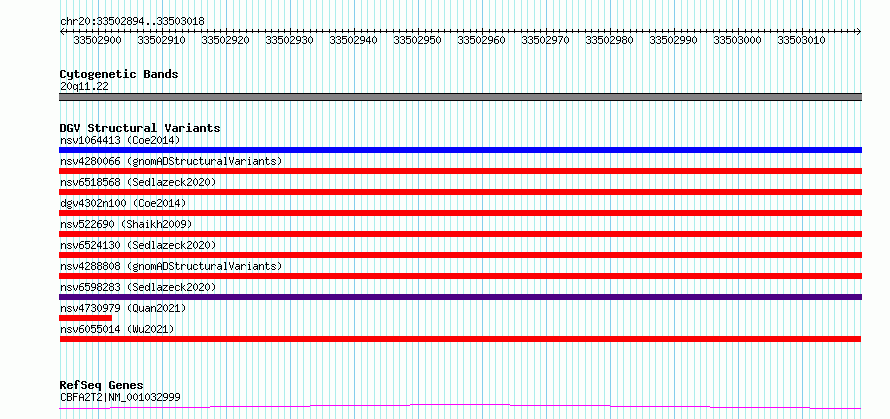Open variant nsv6598283 (Sedlazeck2020) label
The height and width of the screenshot is (419, 890).
point(138,287)
